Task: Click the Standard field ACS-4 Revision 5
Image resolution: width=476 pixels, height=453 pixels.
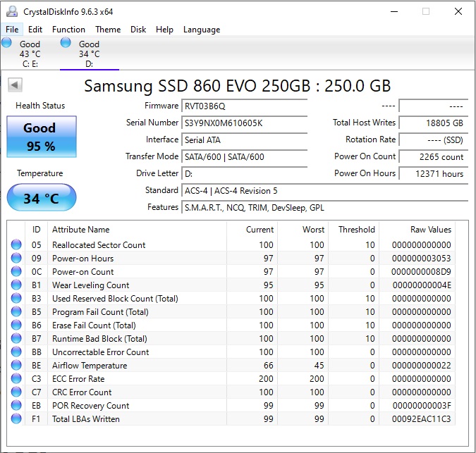Action: click(325, 191)
